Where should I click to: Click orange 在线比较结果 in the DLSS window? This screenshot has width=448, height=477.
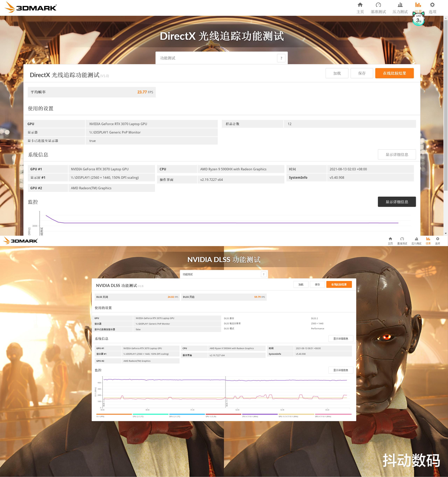(339, 284)
